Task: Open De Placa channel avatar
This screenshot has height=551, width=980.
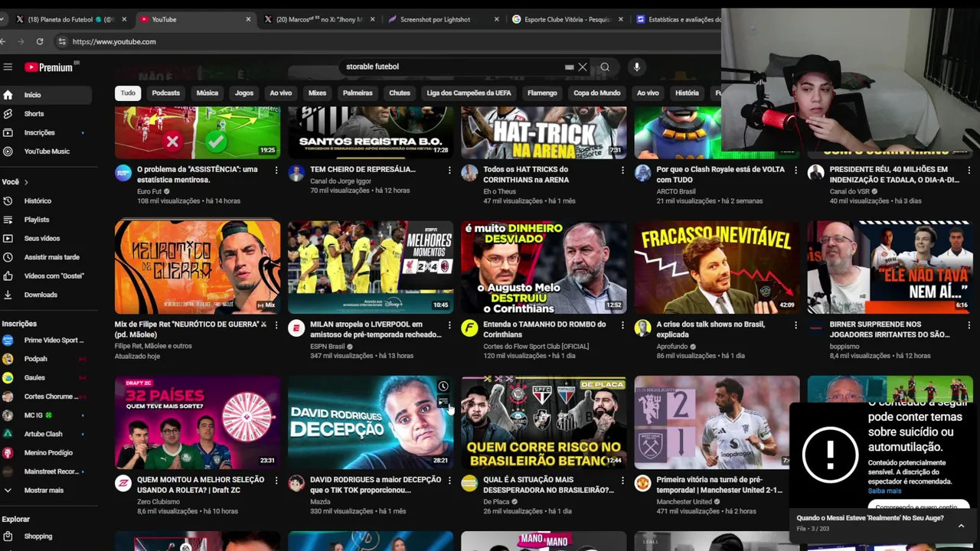Action: pos(469,484)
